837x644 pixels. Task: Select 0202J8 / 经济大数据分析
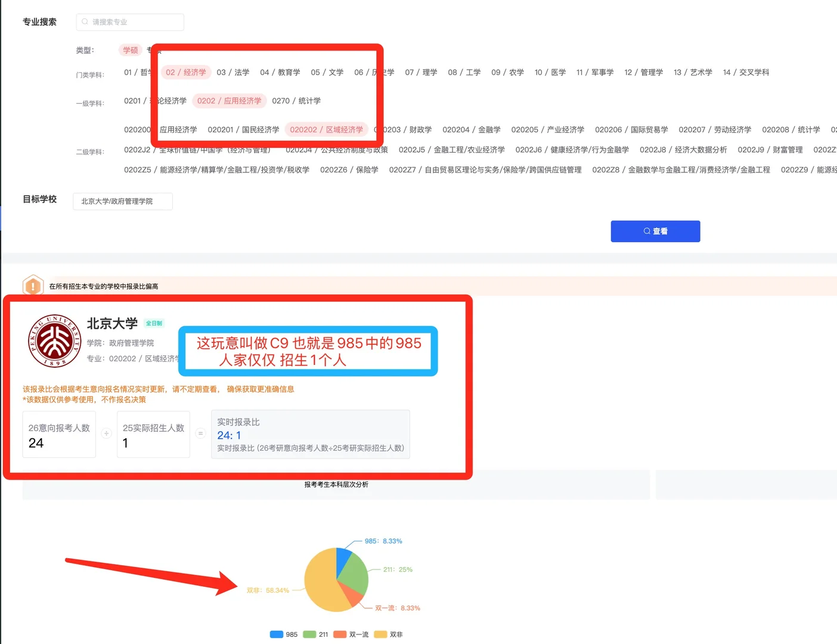683,150
